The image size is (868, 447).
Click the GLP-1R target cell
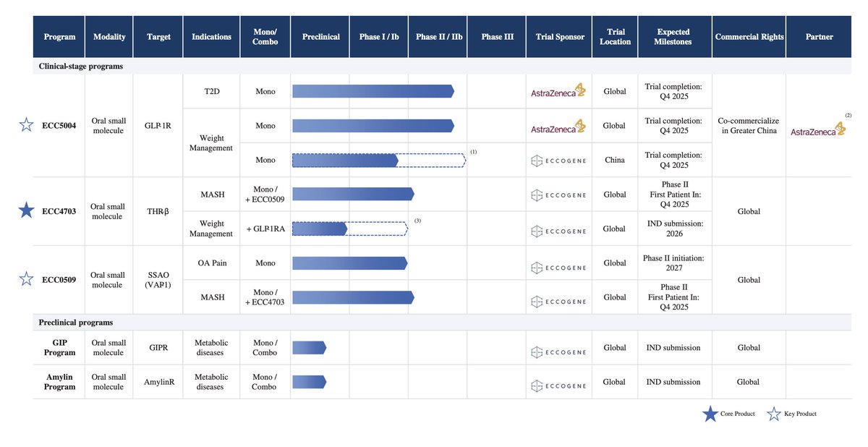coord(159,126)
